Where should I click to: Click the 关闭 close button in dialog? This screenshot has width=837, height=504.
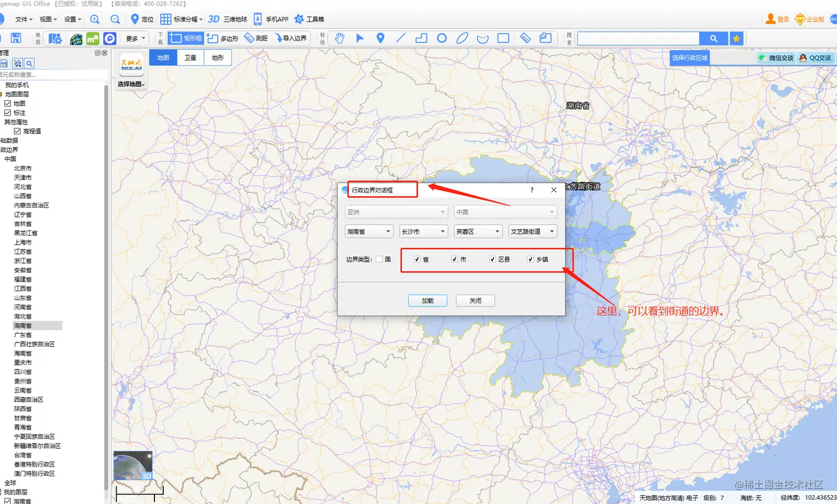[x=476, y=300]
